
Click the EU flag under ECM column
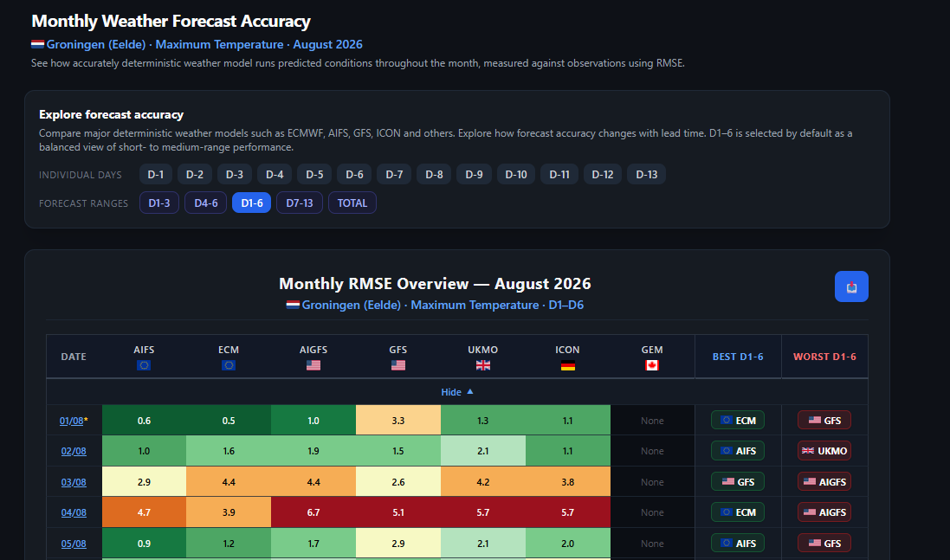coord(229,365)
